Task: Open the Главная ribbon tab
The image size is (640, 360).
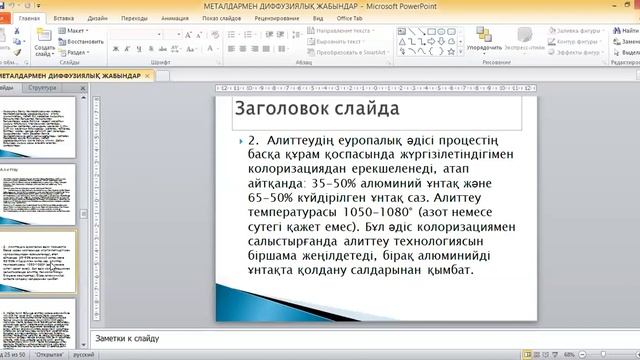Action: click(29, 18)
